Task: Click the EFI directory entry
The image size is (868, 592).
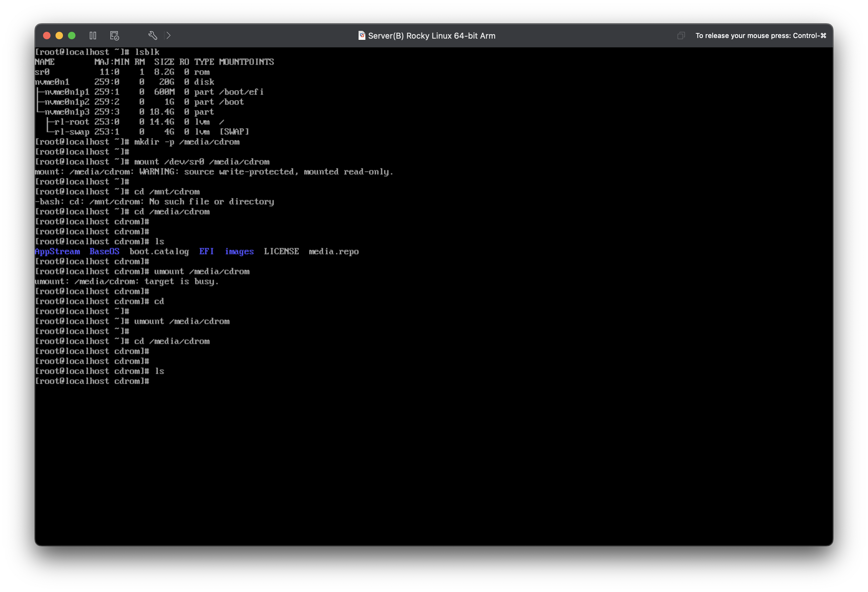Action: pos(206,251)
